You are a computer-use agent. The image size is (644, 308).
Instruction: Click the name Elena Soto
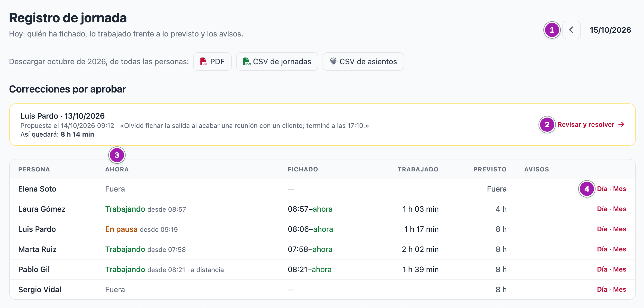pos(37,189)
